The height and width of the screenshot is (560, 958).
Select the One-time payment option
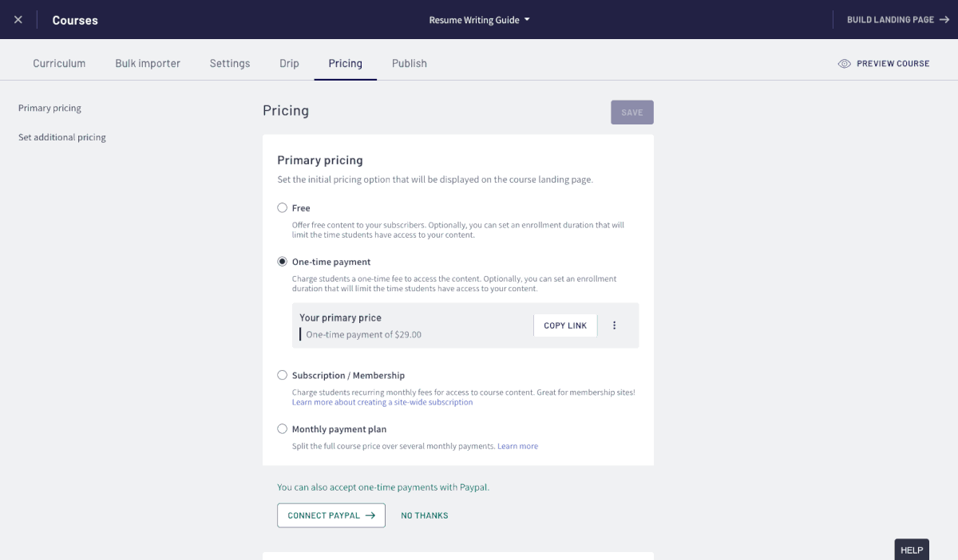282,262
